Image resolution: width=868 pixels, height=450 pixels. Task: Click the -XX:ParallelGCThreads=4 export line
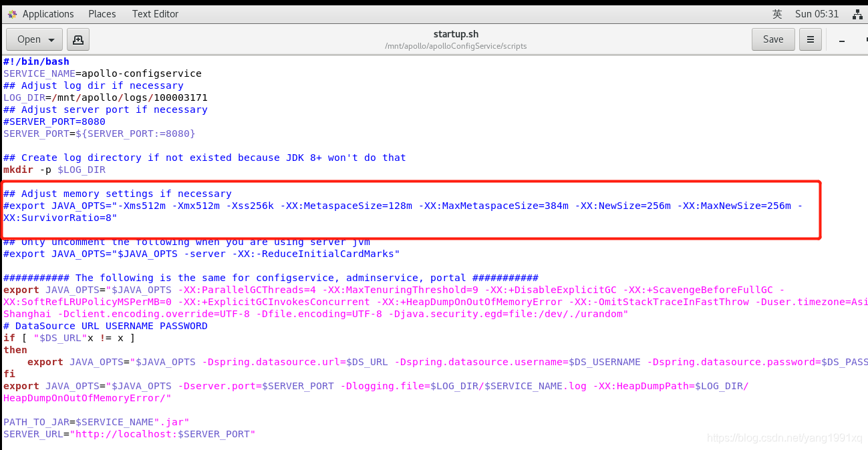click(x=394, y=290)
